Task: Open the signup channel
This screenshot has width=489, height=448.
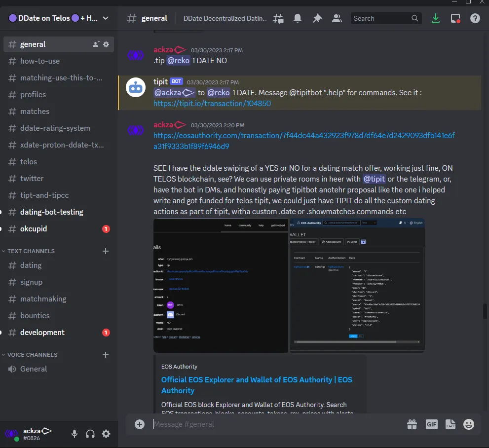Action: click(x=59, y=282)
